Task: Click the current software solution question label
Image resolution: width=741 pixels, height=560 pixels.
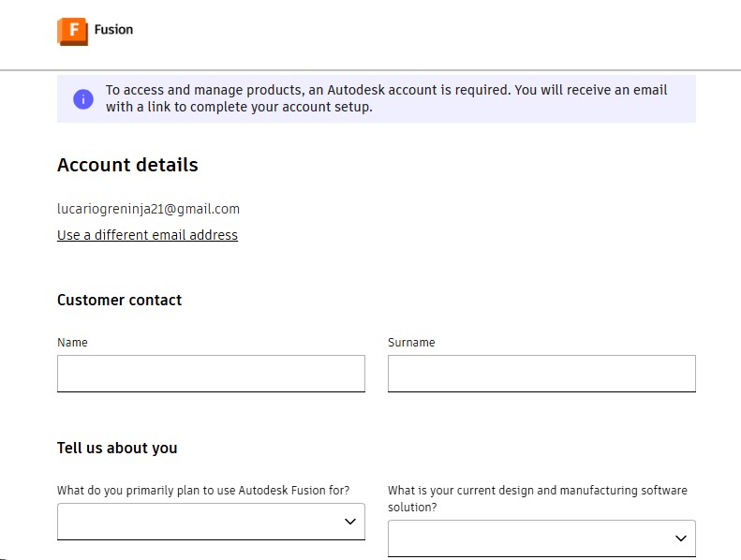Action: (x=537, y=498)
